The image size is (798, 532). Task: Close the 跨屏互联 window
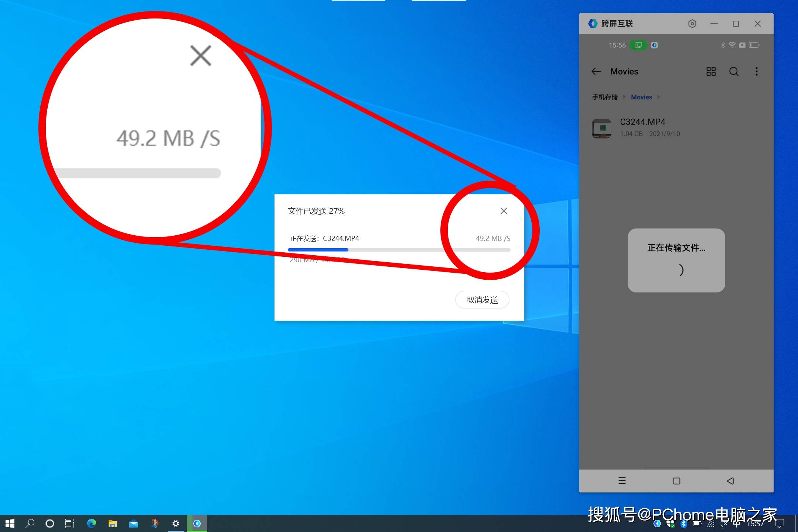(757, 24)
